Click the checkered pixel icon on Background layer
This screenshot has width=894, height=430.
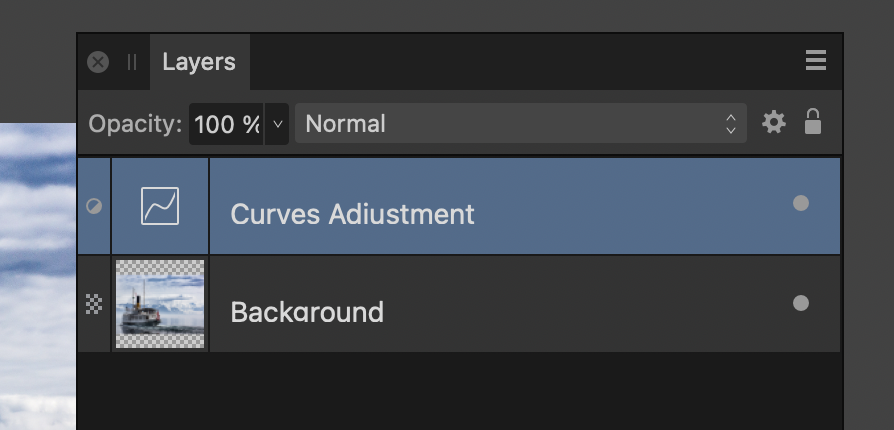94,304
